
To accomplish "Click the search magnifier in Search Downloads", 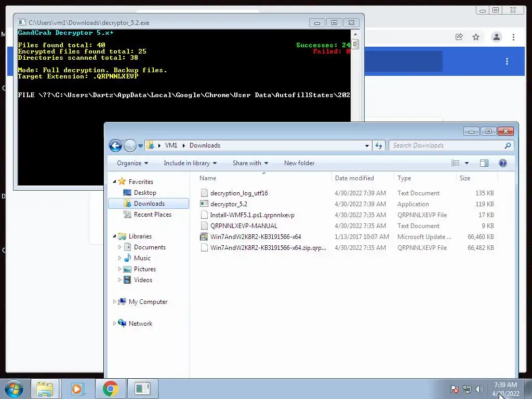I will 508,145.
